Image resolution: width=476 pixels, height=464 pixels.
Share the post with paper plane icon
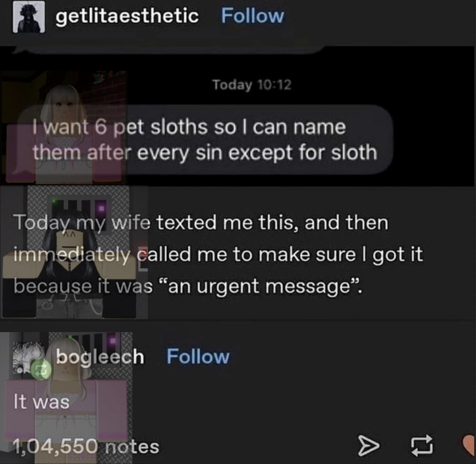click(368, 445)
